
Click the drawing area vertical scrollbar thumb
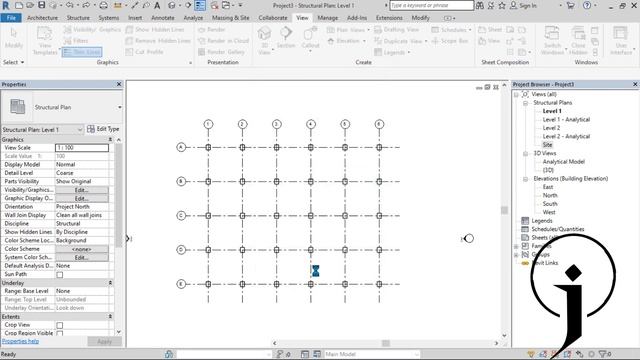(x=504, y=210)
